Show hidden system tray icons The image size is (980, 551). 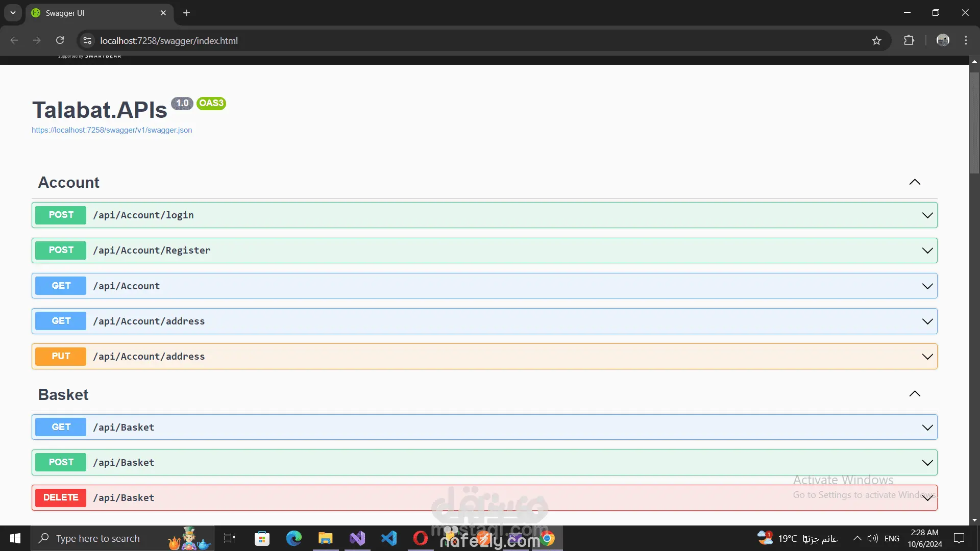(857, 538)
